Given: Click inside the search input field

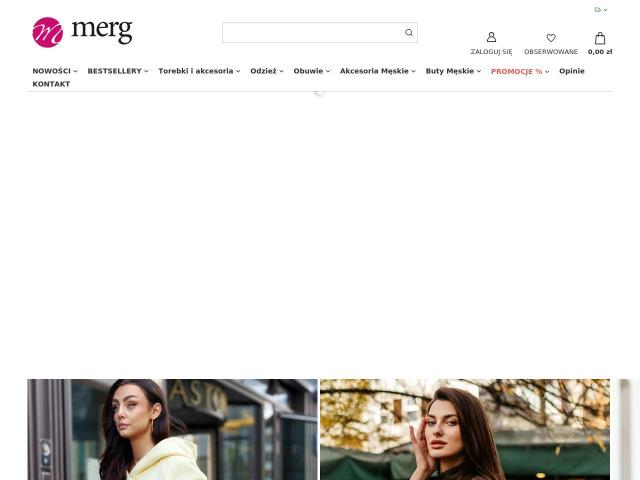Looking at the screenshot, I should (x=312, y=33).
